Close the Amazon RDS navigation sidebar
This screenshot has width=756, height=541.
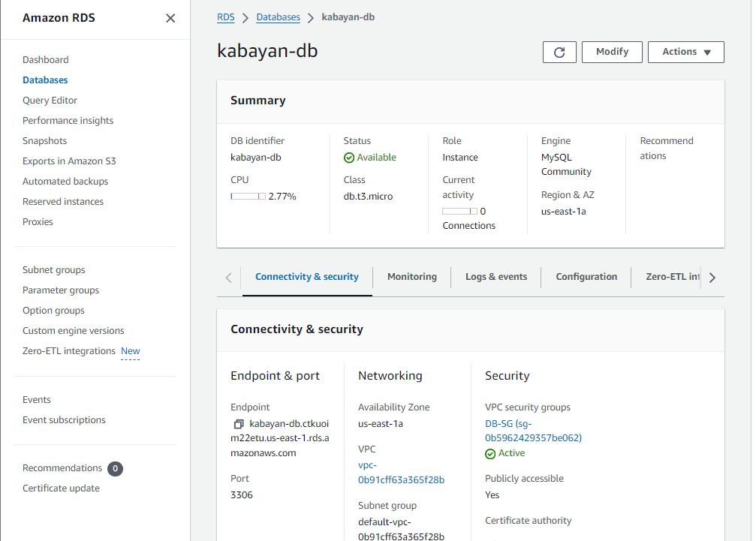click(170, 17)
